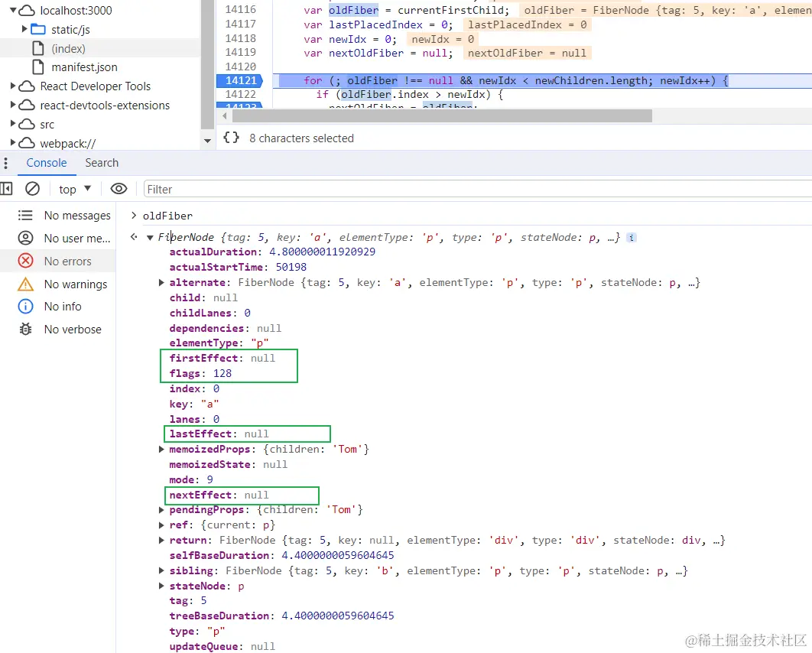Clear the console output
The height and width of the screenshot is (653, 812).
point(33,189)
